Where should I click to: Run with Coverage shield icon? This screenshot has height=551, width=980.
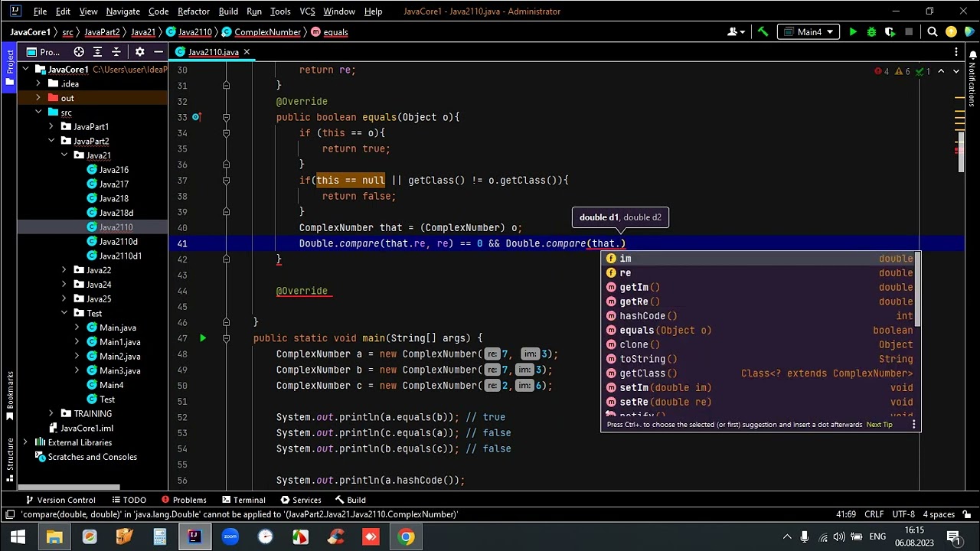890,32
